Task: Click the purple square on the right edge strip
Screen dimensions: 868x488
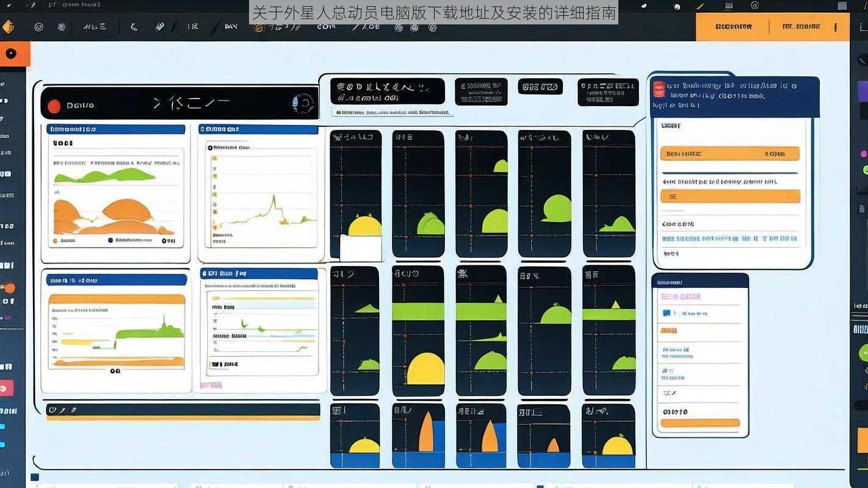Action: 863,91
